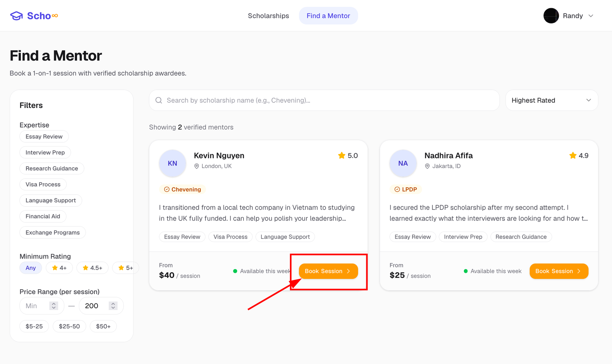This screenshot has height=364, width=612.
Task: Select the 5+ star rating filter
Action: coord(125,268)
